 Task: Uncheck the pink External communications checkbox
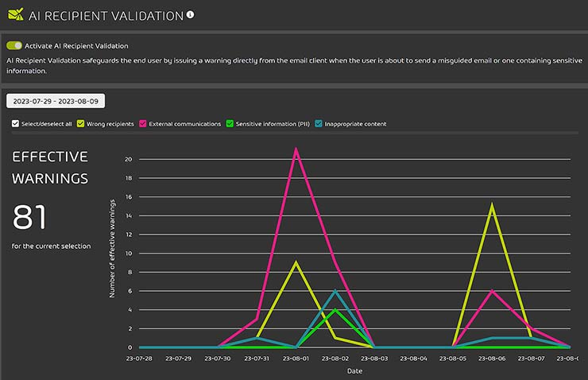click(x=144, y=124)
